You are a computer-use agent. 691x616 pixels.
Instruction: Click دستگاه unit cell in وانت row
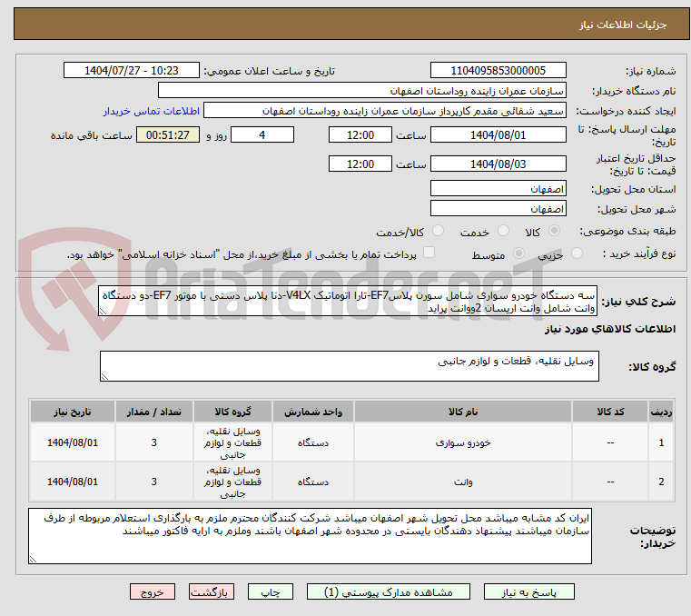(x=313, y=482)
